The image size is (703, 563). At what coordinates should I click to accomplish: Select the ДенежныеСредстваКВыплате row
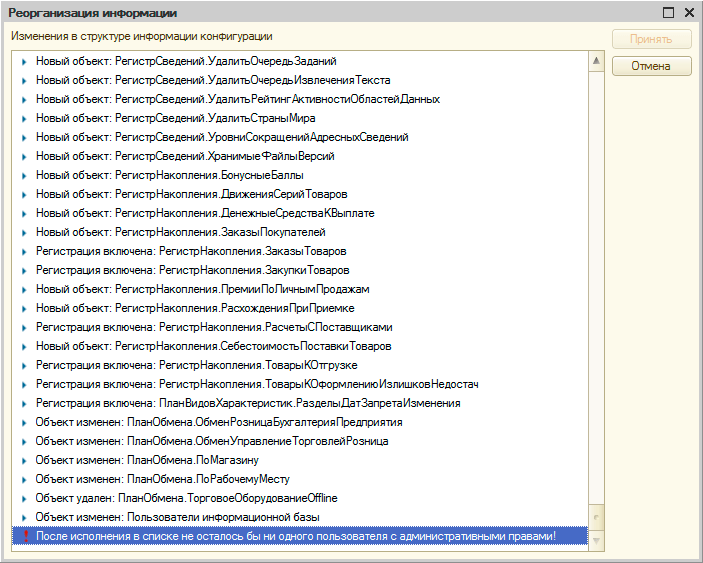(205, 214)
